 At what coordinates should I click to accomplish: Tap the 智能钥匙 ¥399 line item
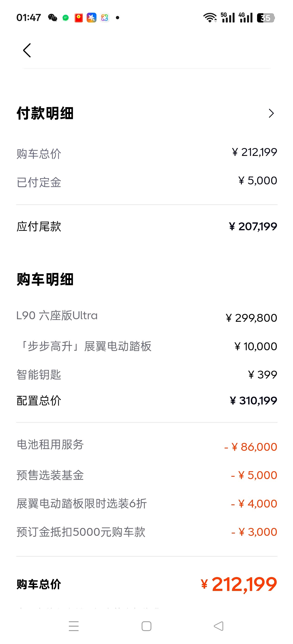click(147, 375)
